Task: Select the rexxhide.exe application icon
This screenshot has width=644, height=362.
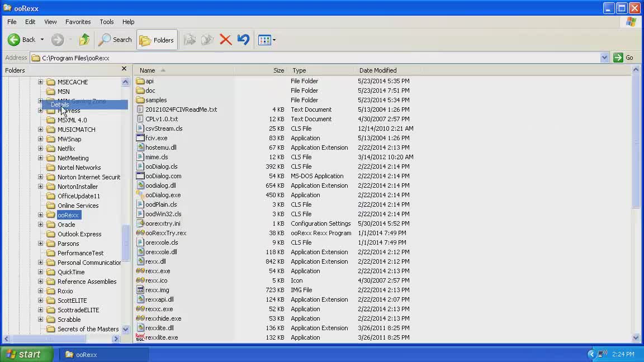Action: (140, 318)
